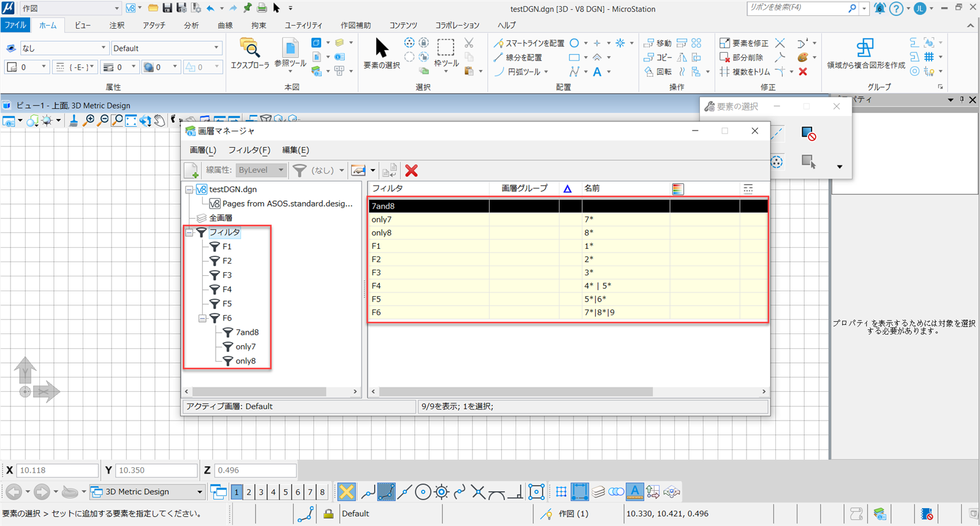Toggle the grid lock icon
Image resolution: width=980 pixels, height=526 pixels.
(x=561, y=492)
